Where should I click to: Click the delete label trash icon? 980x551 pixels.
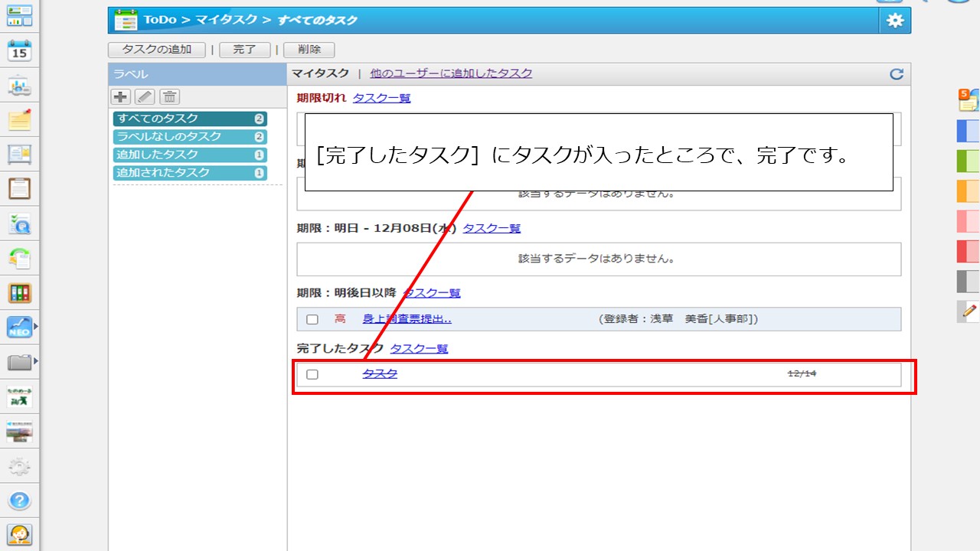(x=169, y=96)
